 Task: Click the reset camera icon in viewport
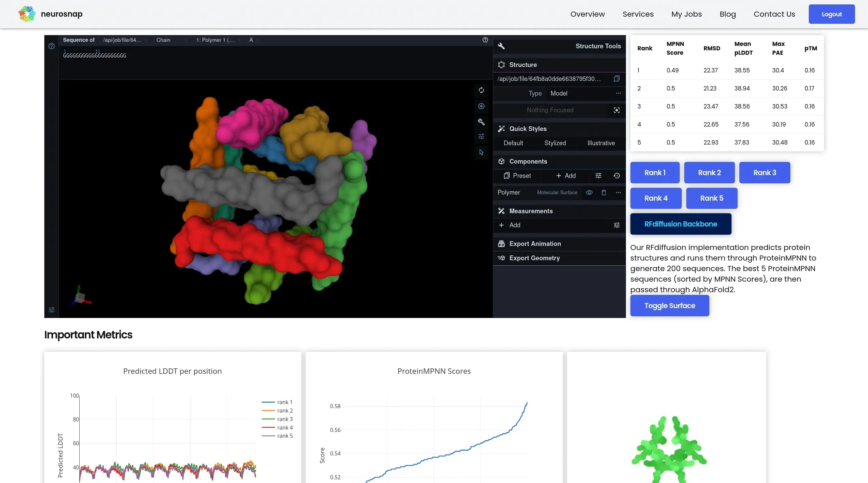tap(481, 90)
